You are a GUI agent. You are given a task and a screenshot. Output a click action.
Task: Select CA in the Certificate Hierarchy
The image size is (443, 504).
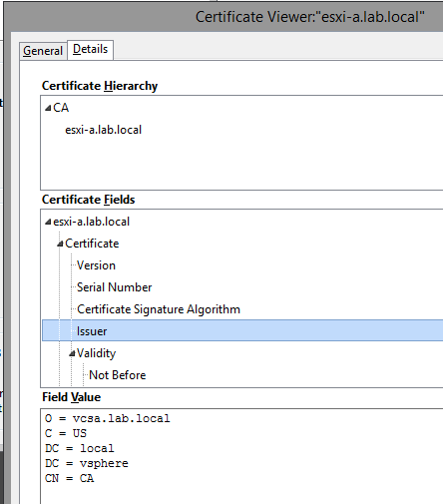(61, 108)
